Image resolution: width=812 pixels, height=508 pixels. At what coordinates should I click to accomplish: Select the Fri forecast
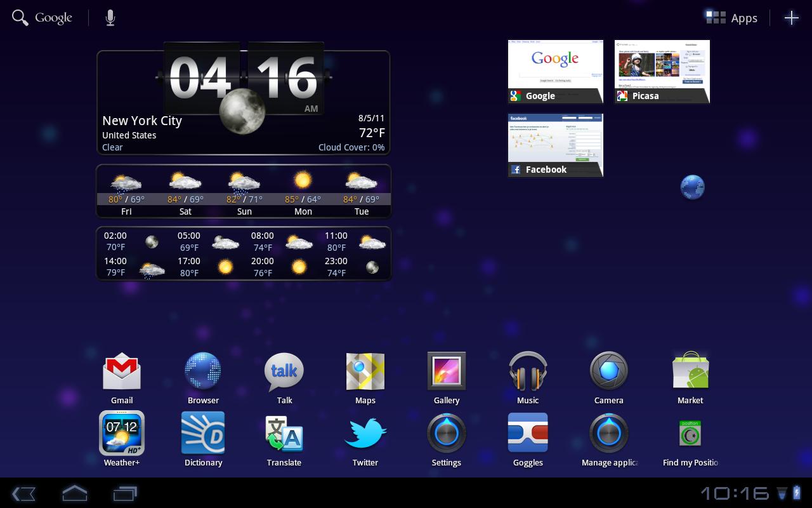tap(126, 194)
